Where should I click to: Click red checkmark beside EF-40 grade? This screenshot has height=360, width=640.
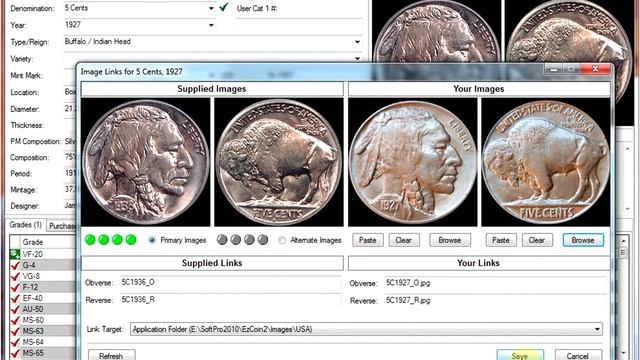click(15, 298)
